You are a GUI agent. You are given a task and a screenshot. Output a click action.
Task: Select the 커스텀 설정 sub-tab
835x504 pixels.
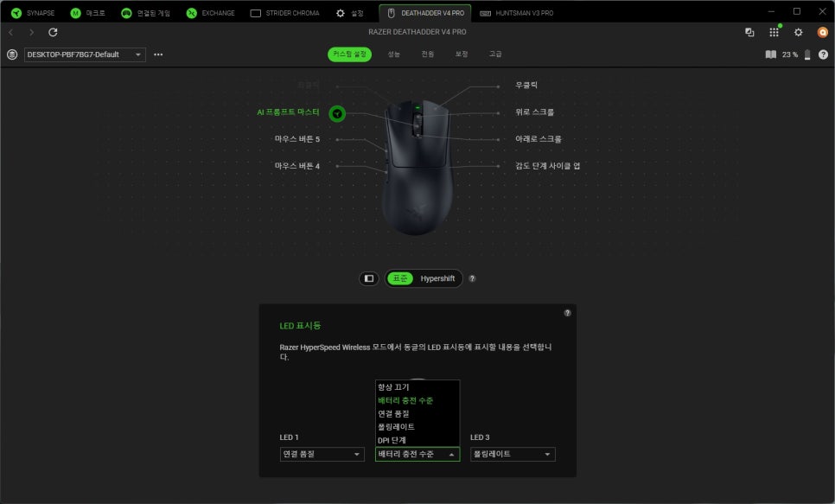tap(349, 54)
